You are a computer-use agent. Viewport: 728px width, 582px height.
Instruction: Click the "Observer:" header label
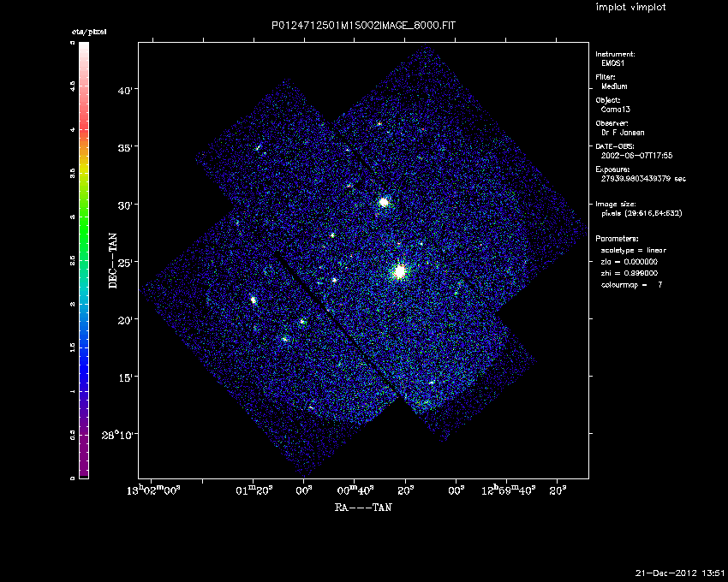pos(612,123)
